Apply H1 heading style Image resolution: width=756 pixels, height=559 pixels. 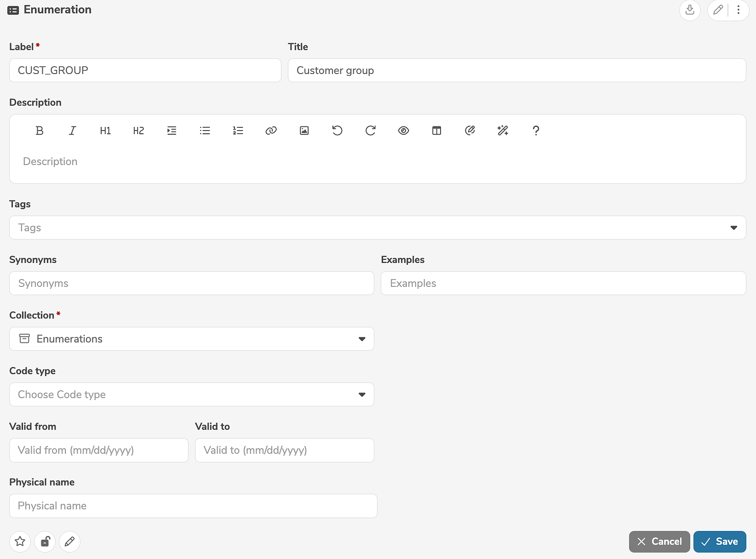(105, 131)
